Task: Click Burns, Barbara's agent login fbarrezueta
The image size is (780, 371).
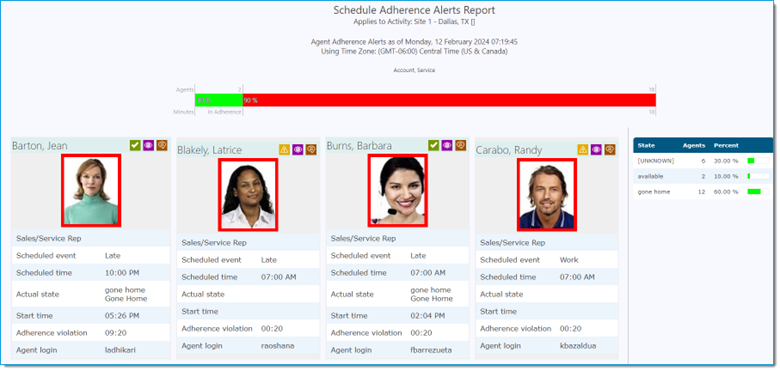Action: [x=431, y=350]
